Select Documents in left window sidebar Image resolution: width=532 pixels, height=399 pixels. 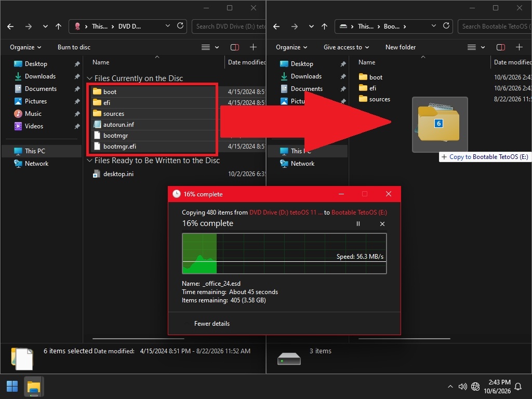41,89
